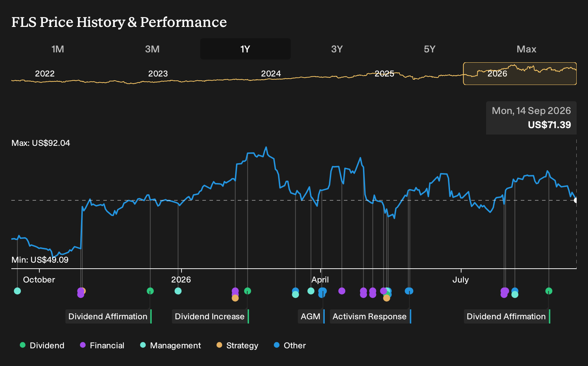Viewport: 588px width, 366px height.
Task: Click the FLS Price History & Performance heading
Action: pos(119,22)
